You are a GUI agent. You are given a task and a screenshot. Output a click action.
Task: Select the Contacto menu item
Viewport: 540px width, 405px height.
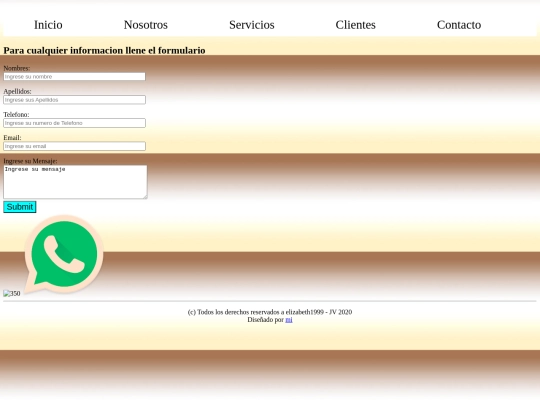[459, 25]
